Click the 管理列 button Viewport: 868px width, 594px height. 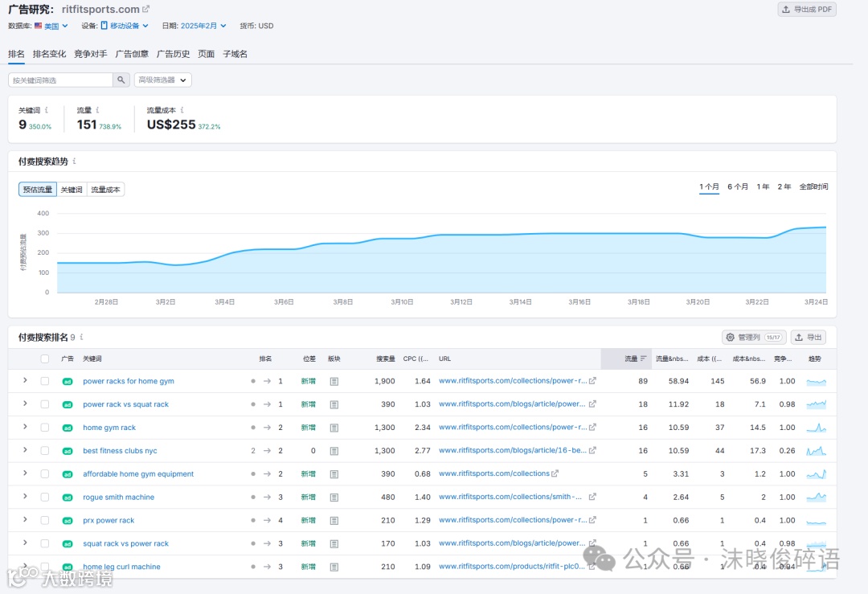pyautogui.click(x=754, y=337)
